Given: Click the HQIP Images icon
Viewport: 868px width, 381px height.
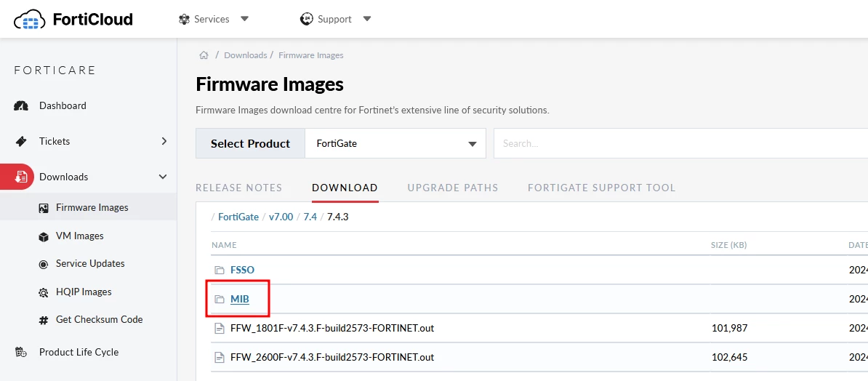Looking at the screenshot, I should [x=44, y=292].
